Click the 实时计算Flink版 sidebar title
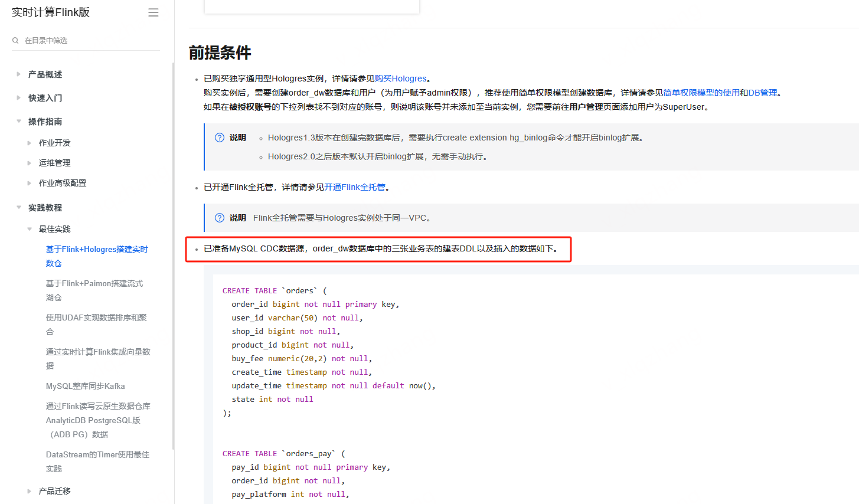This screenshot has width=859, height=504. [51, 12]
